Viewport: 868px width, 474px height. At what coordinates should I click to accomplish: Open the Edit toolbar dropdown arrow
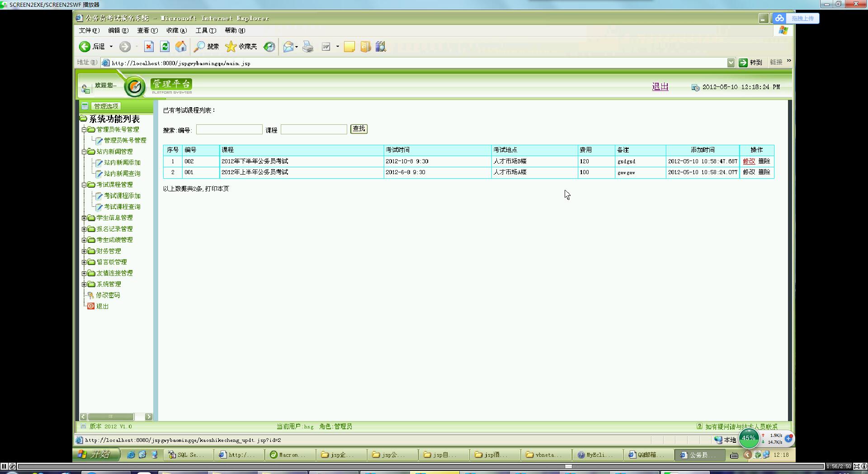pyautogui.click(x=338, y=47)
